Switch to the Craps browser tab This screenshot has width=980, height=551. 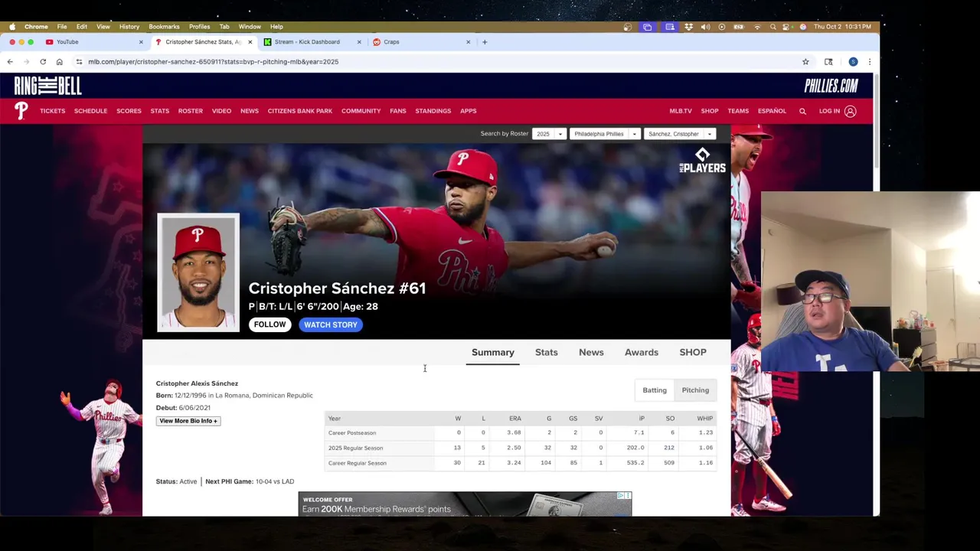point(420,42)
